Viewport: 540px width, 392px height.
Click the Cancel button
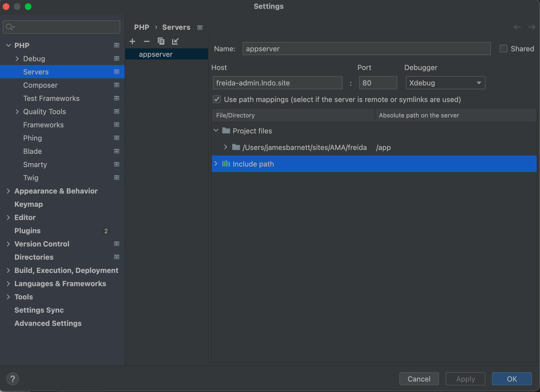point(419,378)
